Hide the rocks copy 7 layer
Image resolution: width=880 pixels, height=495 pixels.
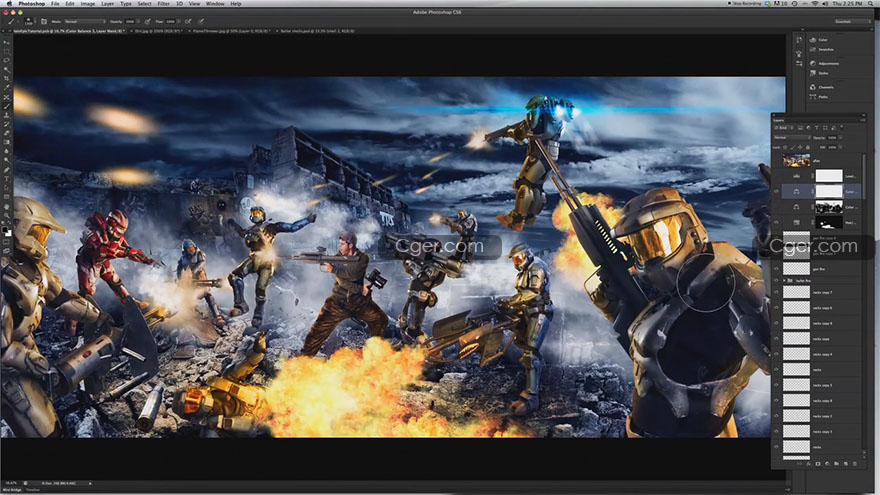click(x=777, y=292)
